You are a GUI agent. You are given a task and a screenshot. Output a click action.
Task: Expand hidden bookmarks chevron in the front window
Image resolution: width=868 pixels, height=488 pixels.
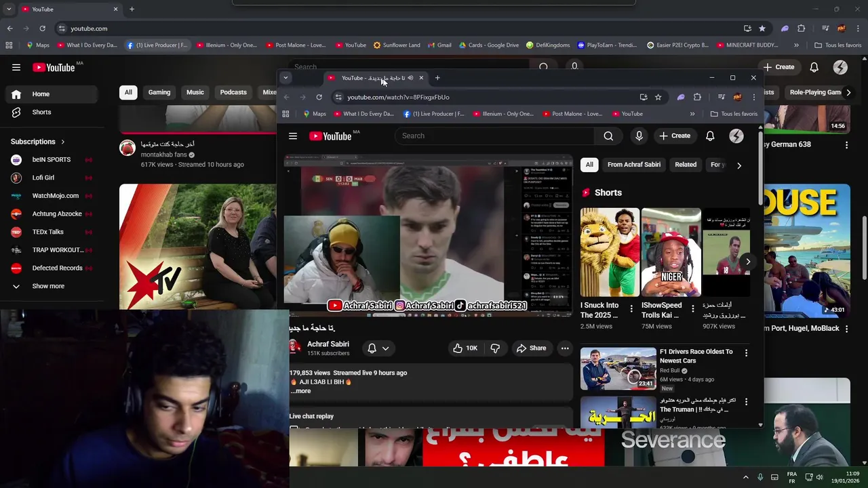coord(692,114)
